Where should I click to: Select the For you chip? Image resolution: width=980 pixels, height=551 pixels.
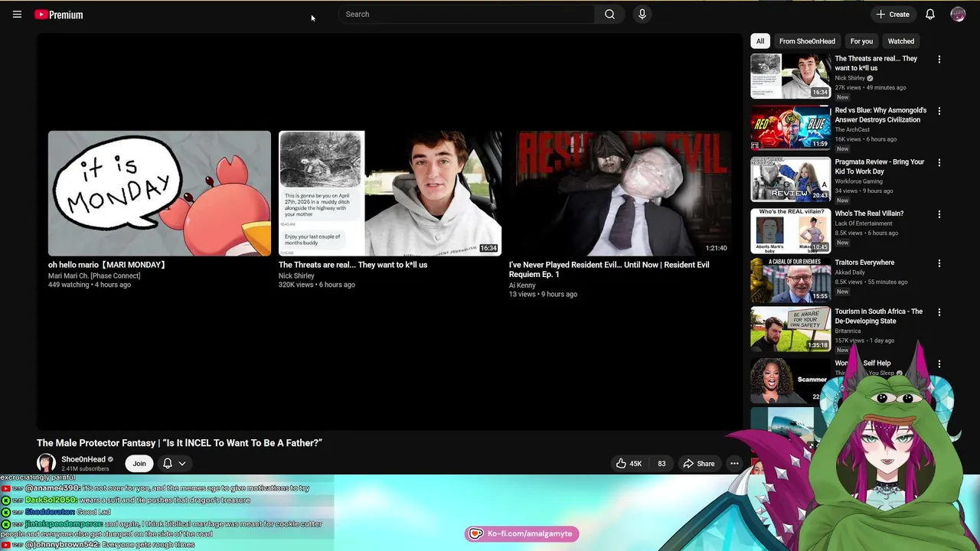[x=861, y=41]
